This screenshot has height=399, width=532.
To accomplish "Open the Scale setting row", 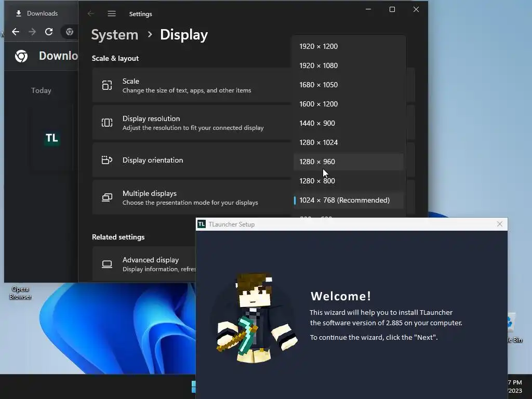I will coord(254,85).
